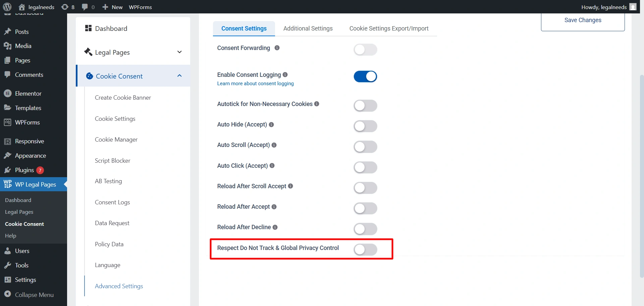The height and width of the screenshot is (306, 644).
Task: Disable the Enable Consent Logging toggle
Action: click(365, 76)
